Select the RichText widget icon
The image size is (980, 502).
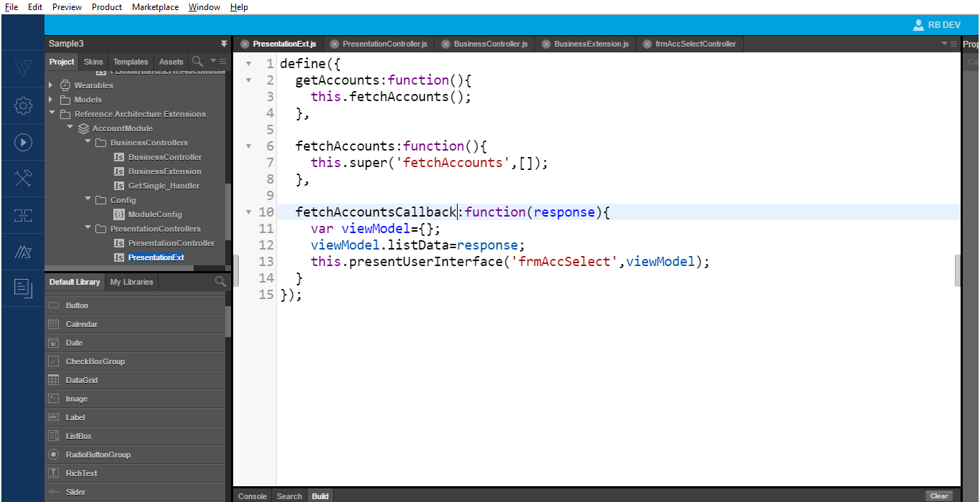pos(53,473)
